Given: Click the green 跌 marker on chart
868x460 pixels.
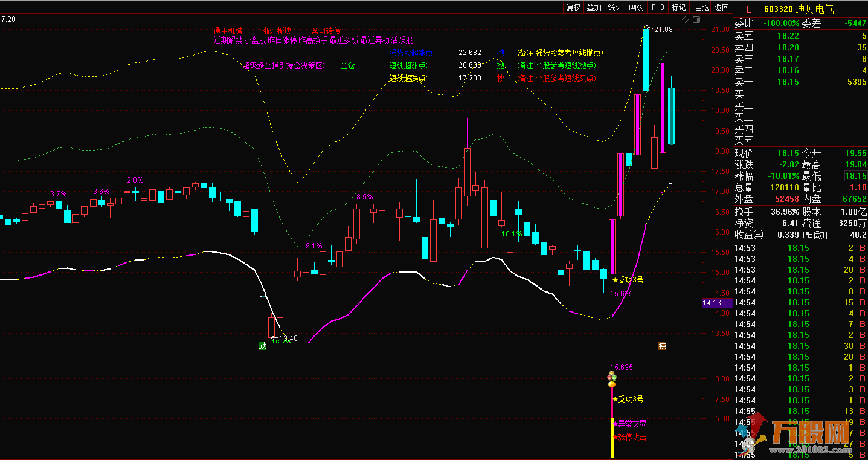Looking at the screenshot, I should tap(262, 346).
